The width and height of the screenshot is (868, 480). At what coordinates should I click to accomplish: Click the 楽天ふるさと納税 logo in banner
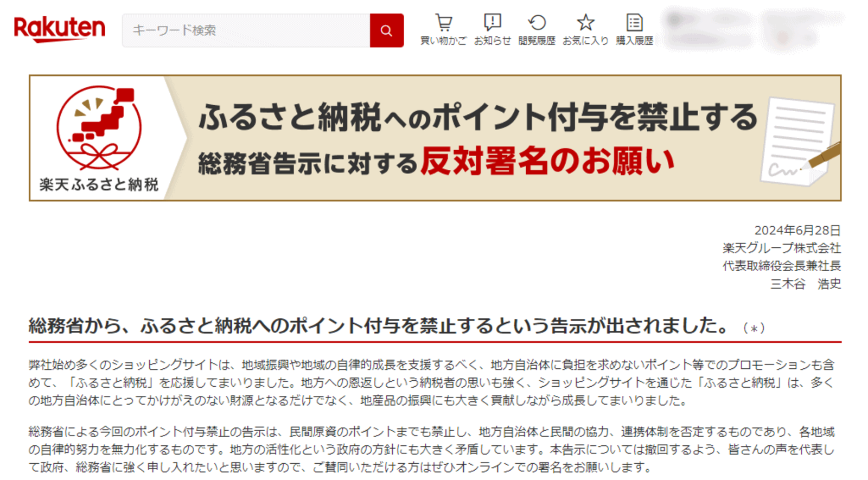pos(99,138)
